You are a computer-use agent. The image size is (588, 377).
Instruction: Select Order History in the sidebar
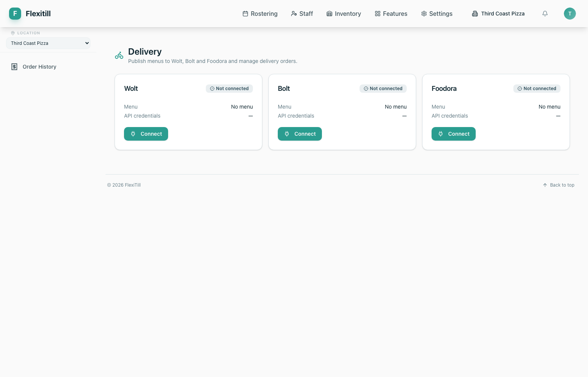pos(48,67)
